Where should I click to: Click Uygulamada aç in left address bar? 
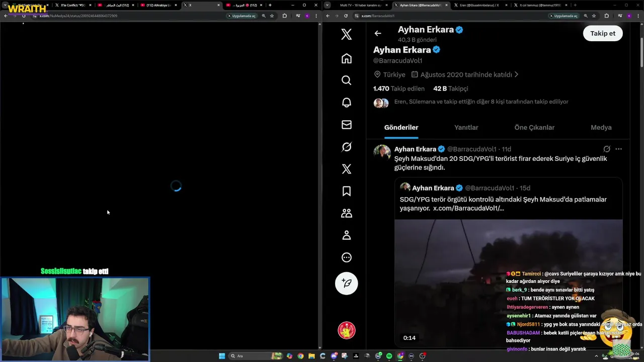(x=242, y=16)
